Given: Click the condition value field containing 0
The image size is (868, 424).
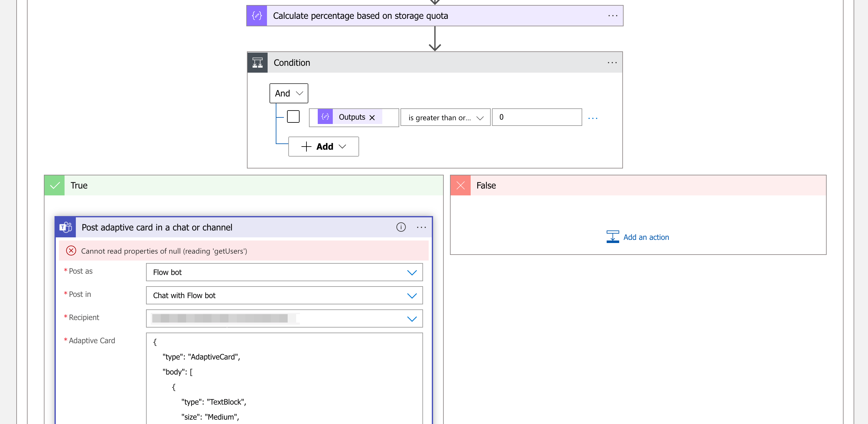Looking at the screenshot, I should coord(536,117).
